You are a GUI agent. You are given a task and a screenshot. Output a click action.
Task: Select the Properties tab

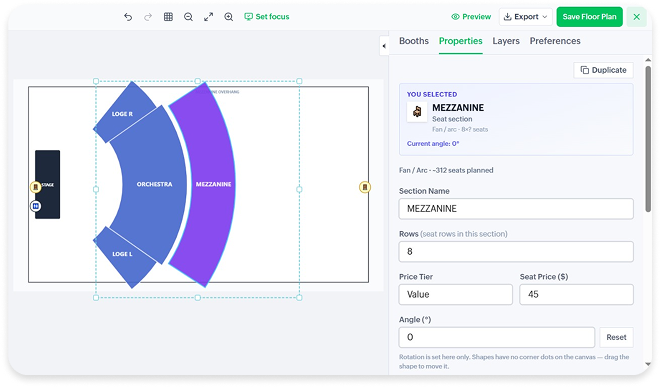(460, 41)
